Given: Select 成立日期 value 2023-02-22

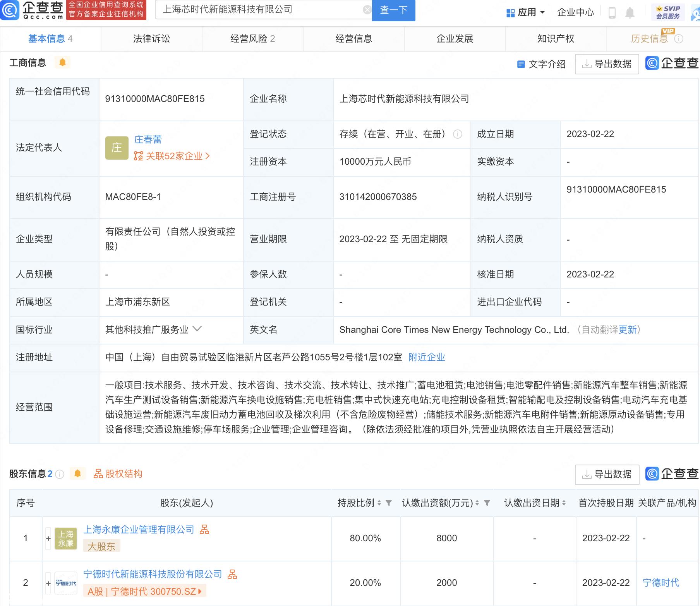Looking at the screenshot, I should coord(590,134).
